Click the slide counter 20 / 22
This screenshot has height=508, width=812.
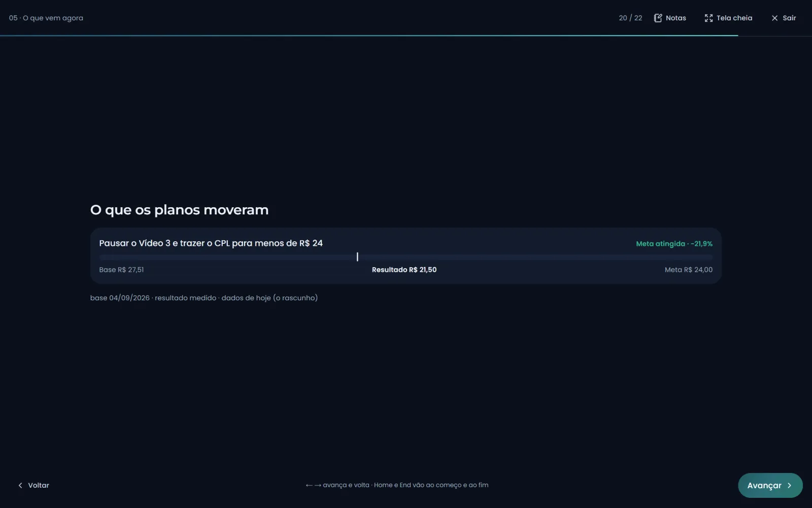pos(630,18)
